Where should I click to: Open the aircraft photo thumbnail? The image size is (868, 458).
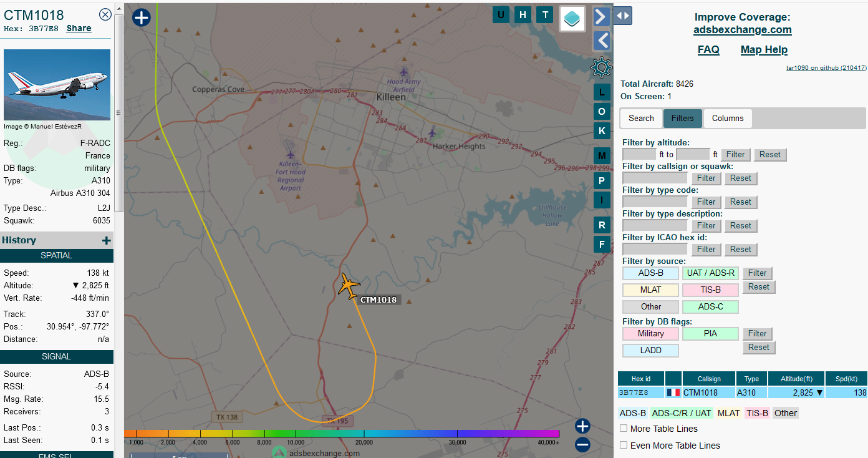[57, 85]
